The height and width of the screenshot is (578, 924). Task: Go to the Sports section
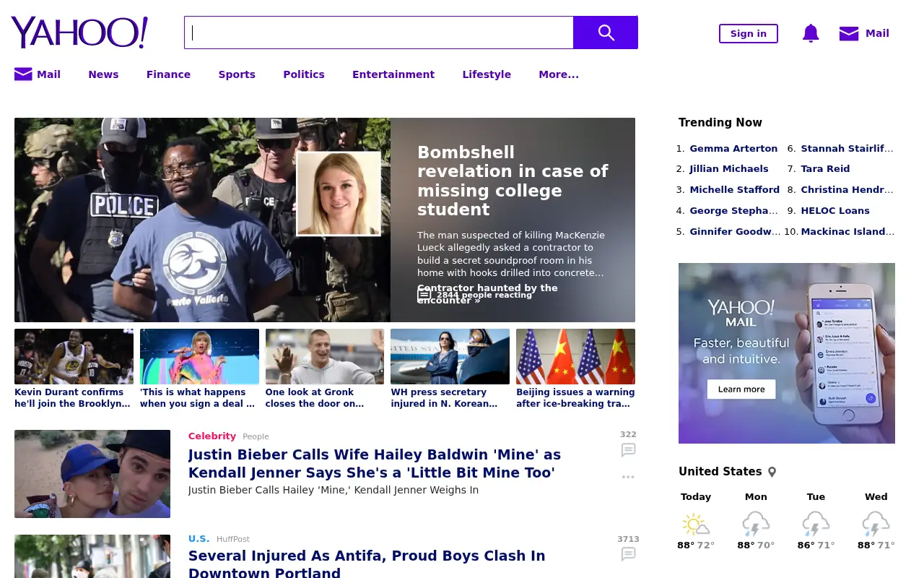coord(237,74)
